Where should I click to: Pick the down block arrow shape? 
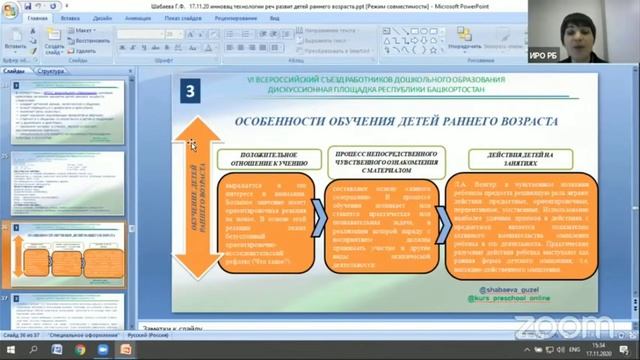point(424,41)
